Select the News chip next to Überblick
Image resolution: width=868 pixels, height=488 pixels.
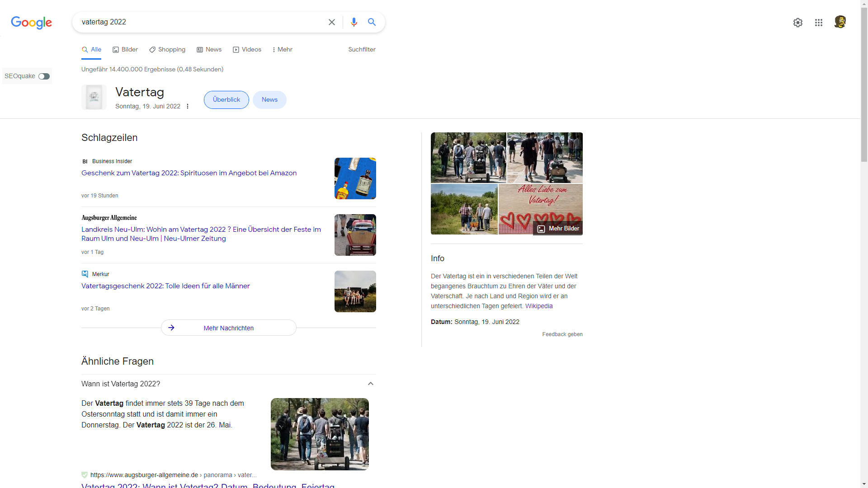(x=269, y=100)
